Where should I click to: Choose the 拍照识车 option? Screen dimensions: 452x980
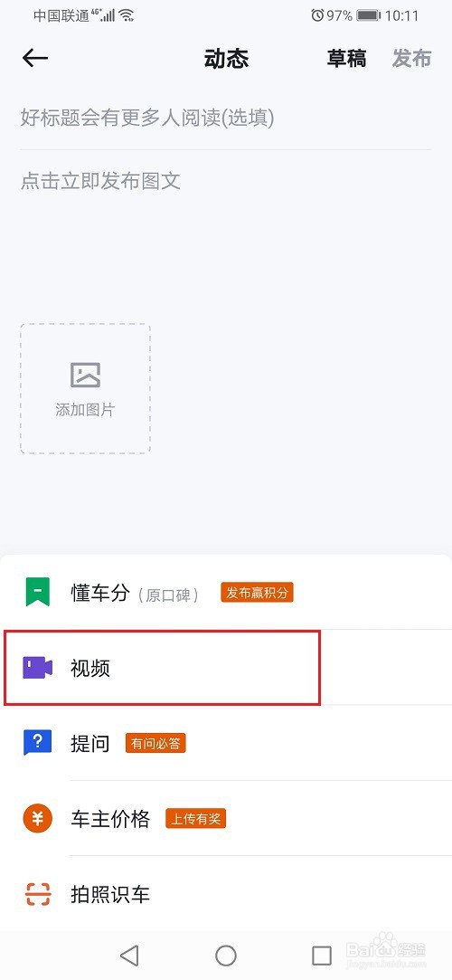[226, 894]
